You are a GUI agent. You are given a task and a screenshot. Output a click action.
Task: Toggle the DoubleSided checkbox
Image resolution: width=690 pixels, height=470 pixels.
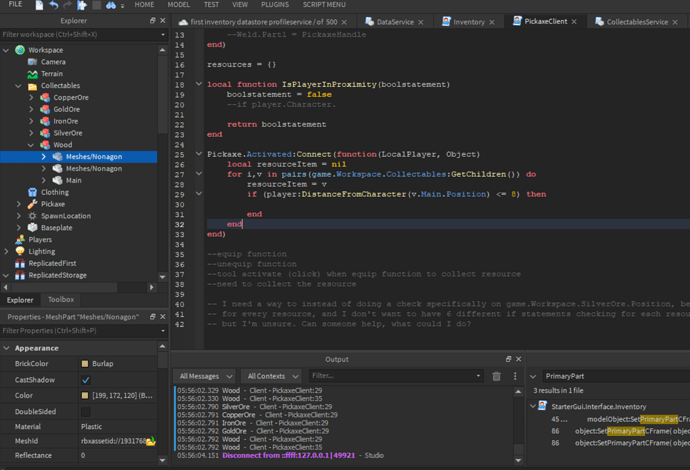[x=86, y=411]
